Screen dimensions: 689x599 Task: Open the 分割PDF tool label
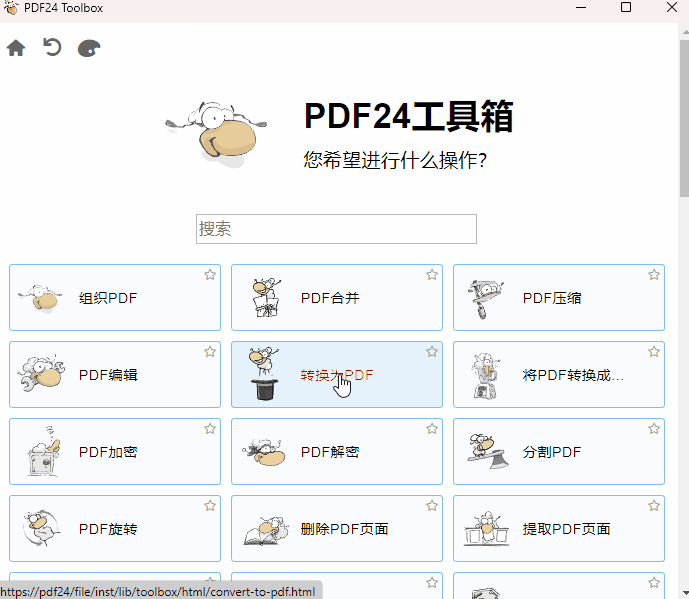point(552,452)
